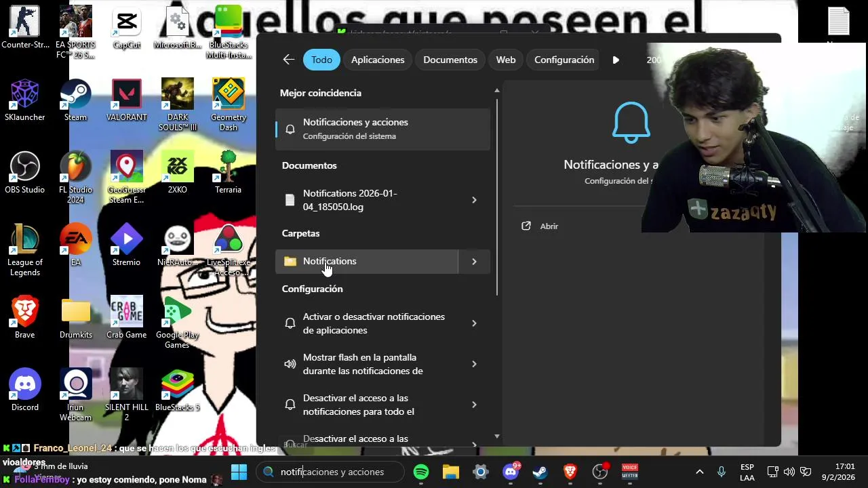Open Activar o desactivar notificaciones de aplicaciones
868x488 pixels.
(x=366, y=323)
